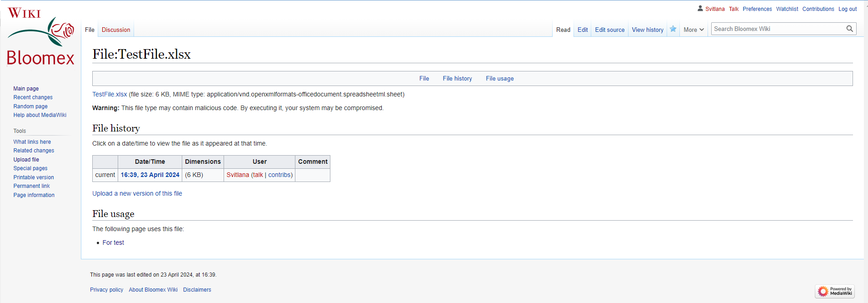Open talk link in history table
868x303 pixels.
(258, 175)
